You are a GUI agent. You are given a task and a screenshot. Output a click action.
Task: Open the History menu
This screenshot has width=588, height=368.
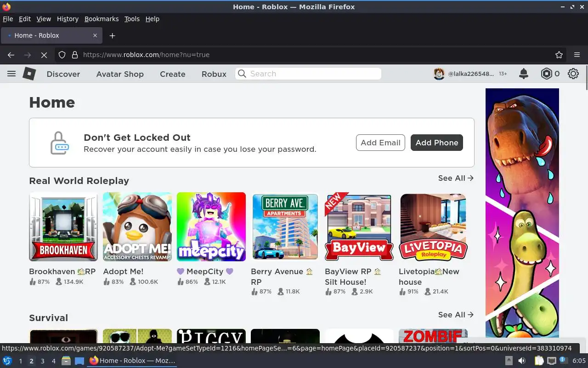[x=68, y=19]
